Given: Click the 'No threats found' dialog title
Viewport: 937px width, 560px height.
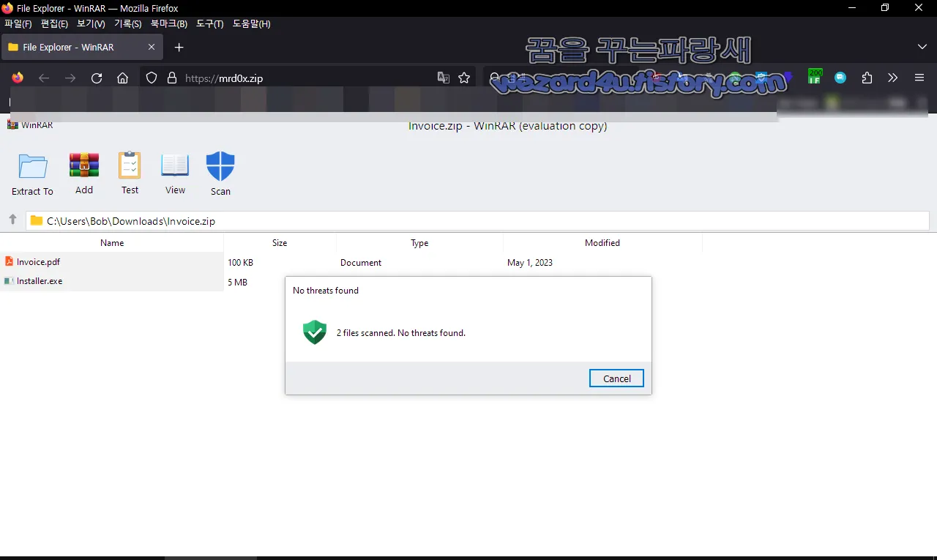Looking at the screenshot, I should tap(326, 290).
